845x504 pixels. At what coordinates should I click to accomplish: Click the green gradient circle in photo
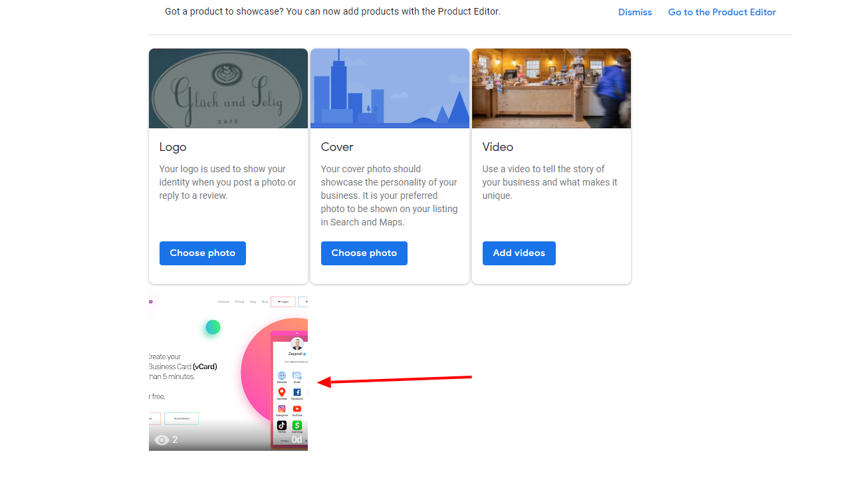(213, 327)
